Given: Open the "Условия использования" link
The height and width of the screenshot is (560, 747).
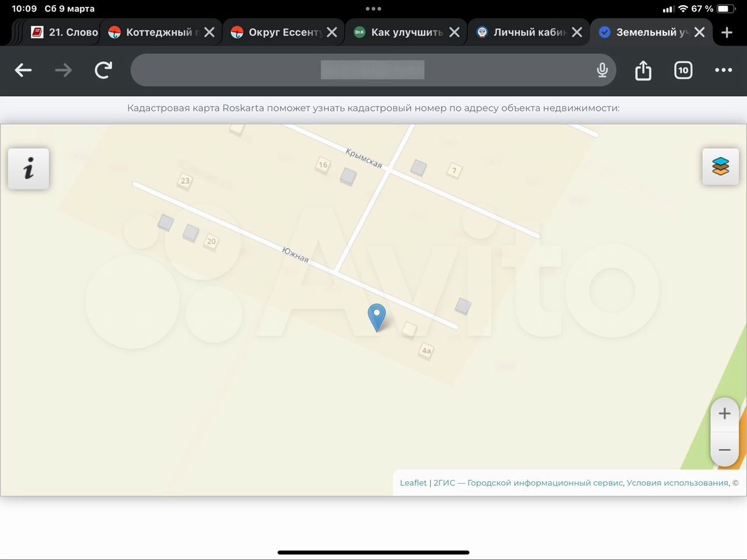Looking at the screenshot, I should pos(677,483).
